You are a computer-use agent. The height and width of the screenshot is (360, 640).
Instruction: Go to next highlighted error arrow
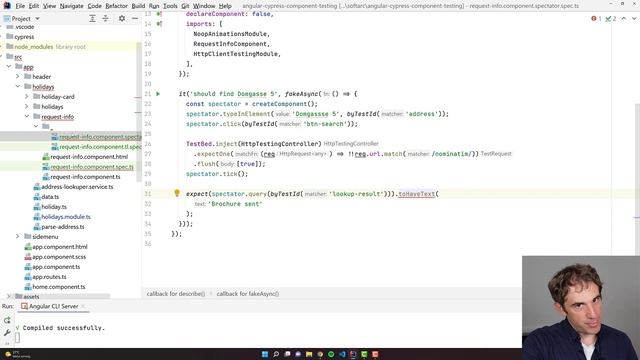[x=634, y=18]
